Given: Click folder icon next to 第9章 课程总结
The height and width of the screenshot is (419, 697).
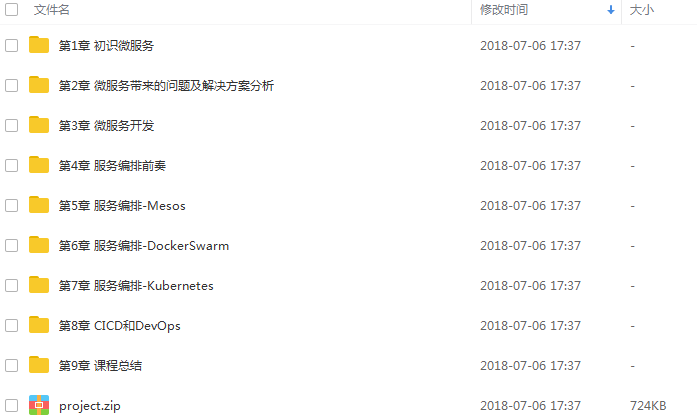Looking at the screenshot, I should 39,365.
